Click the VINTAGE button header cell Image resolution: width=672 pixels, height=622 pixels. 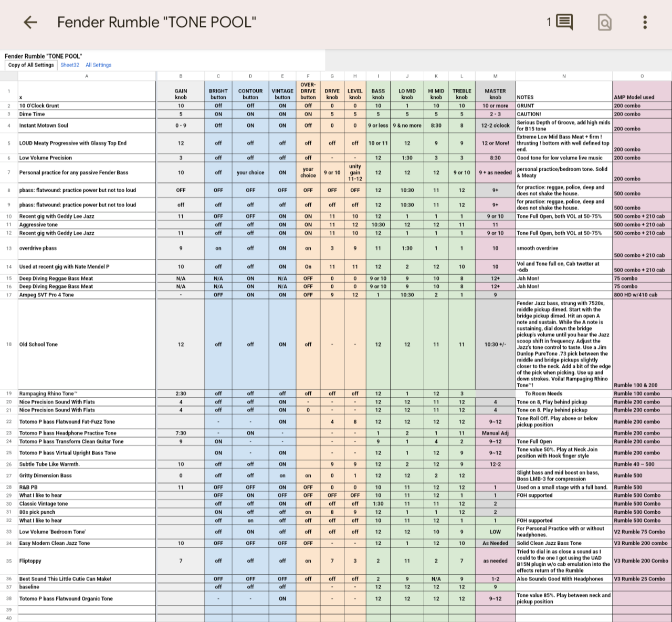click(282, 91)
